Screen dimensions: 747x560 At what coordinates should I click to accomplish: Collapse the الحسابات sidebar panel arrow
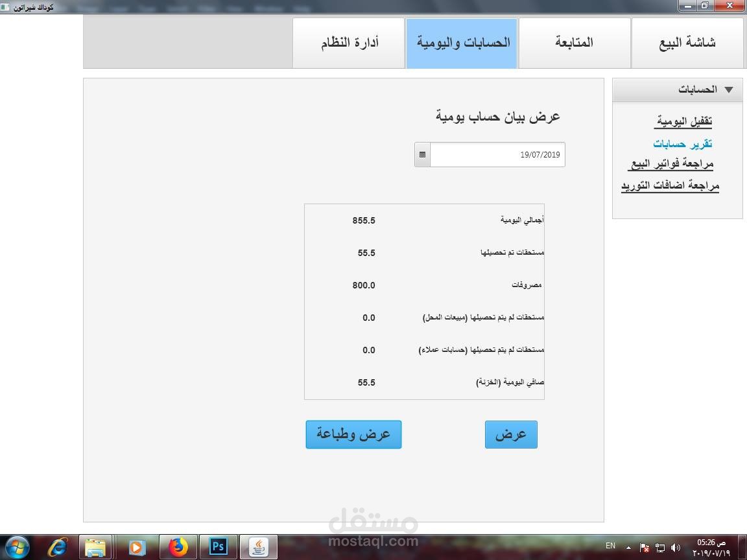pos(728,89)
